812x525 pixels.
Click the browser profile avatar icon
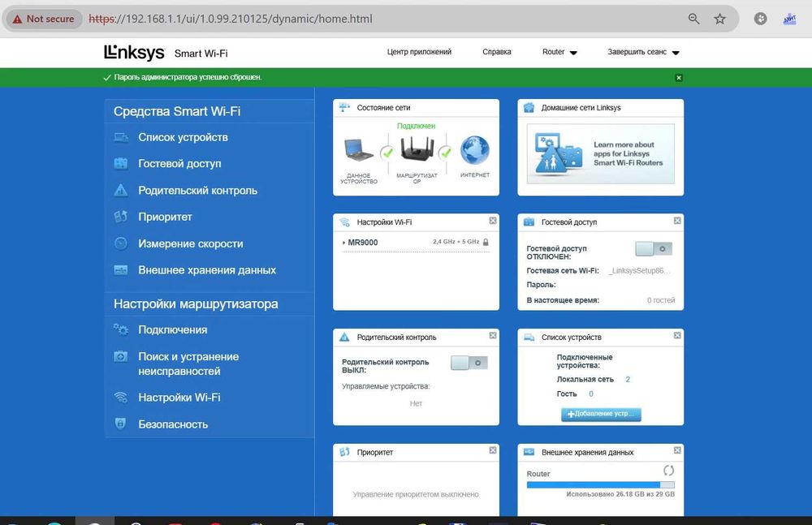789,19
